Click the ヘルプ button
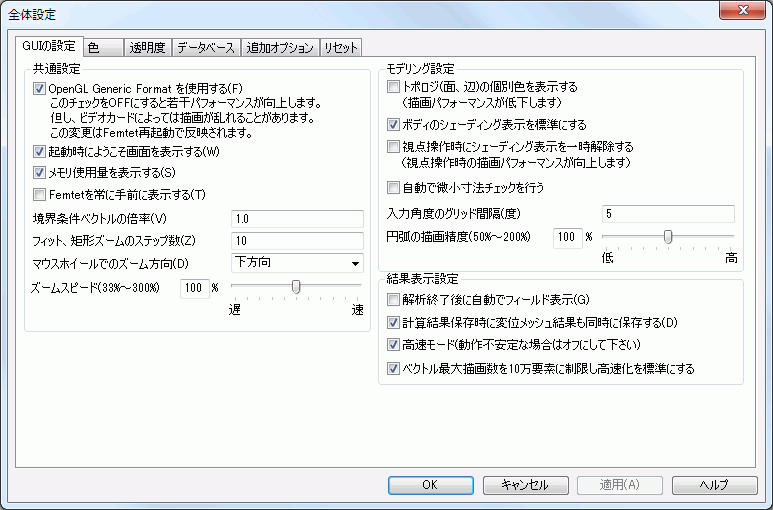This screenshot has height=510, width=773. pyautogui.click(x=714, y=485)
